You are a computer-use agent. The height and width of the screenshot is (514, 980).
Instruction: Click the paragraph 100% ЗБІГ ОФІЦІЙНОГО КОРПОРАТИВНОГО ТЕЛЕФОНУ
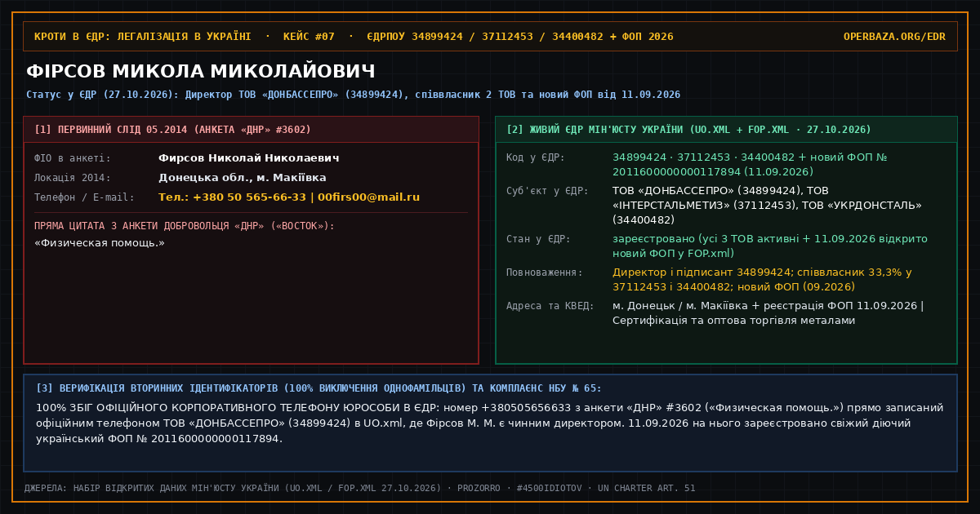pos(490,423)
